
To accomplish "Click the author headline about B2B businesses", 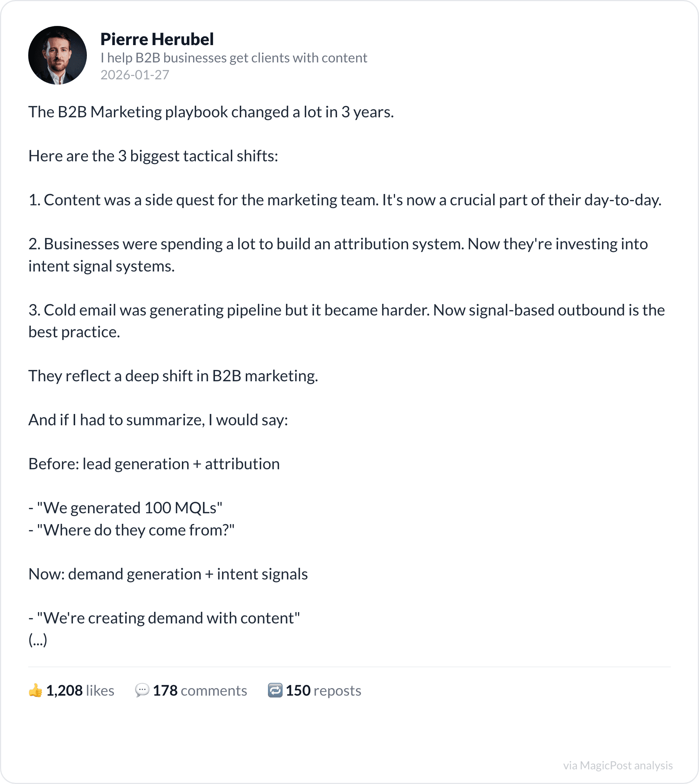I will click(234, 58).
